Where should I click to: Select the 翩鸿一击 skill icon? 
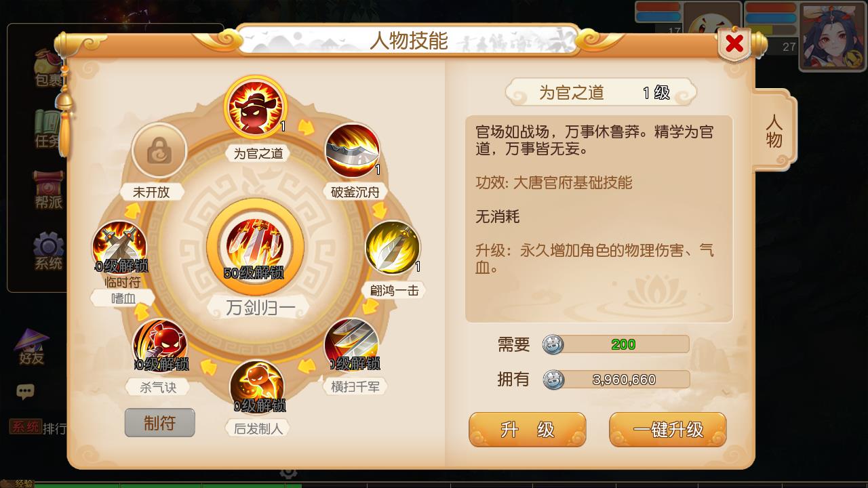pos(393,248)
